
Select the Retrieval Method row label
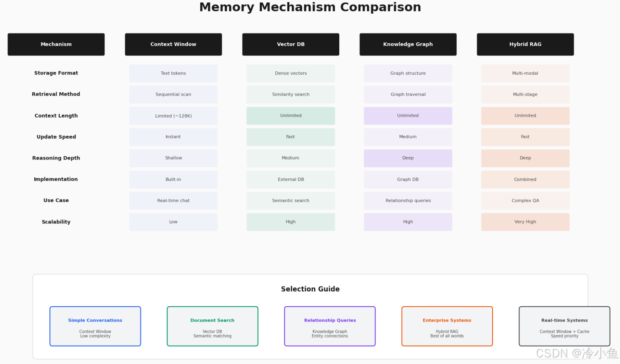[x=56, y=94]
